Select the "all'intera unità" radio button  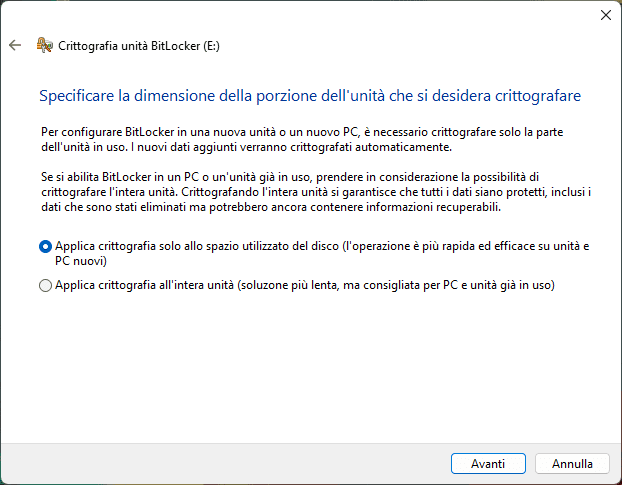click(45, 285)
